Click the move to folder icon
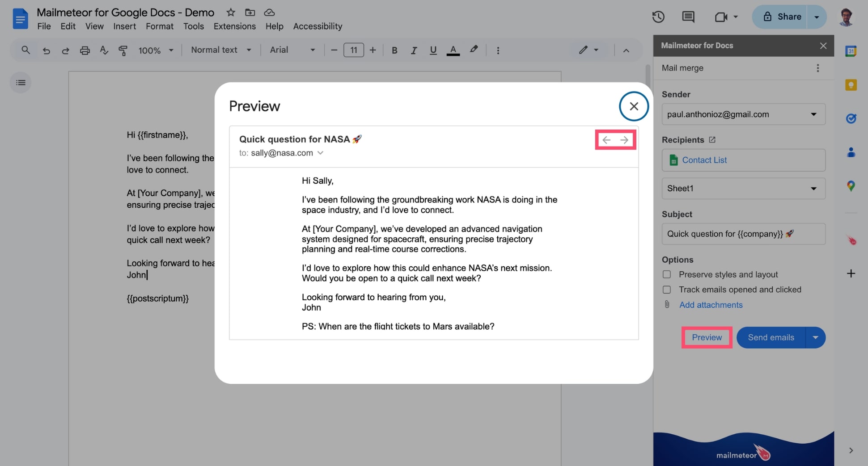Screen dimensions: 868x466 coord(250,13)
